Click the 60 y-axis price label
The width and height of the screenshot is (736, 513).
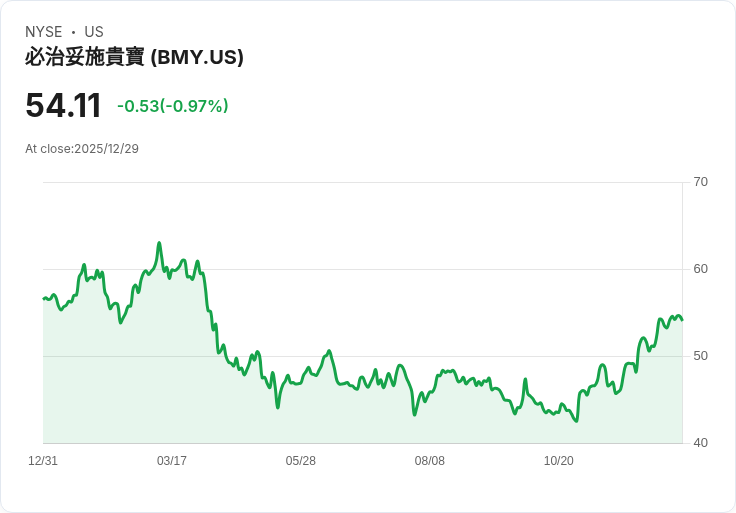tap(700, 269)
